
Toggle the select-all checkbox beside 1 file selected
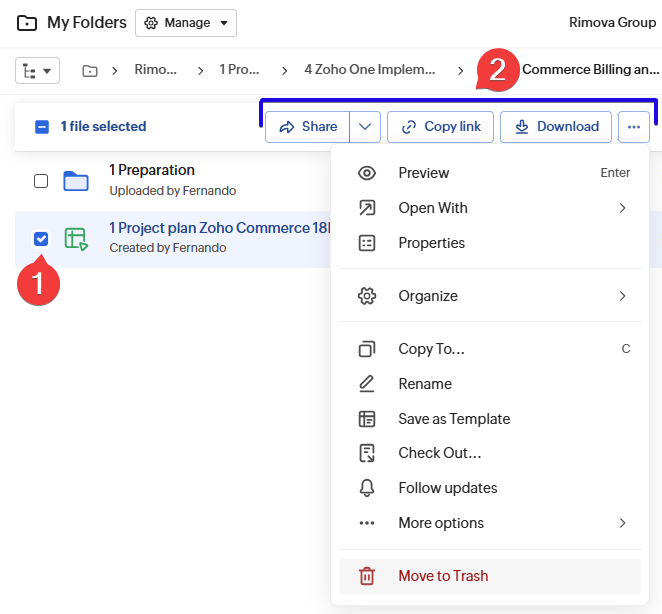(42, 127)
